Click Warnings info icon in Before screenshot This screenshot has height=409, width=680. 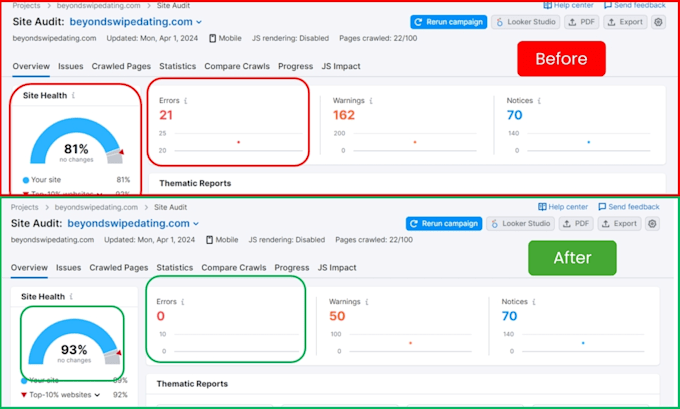coord(371,101)
